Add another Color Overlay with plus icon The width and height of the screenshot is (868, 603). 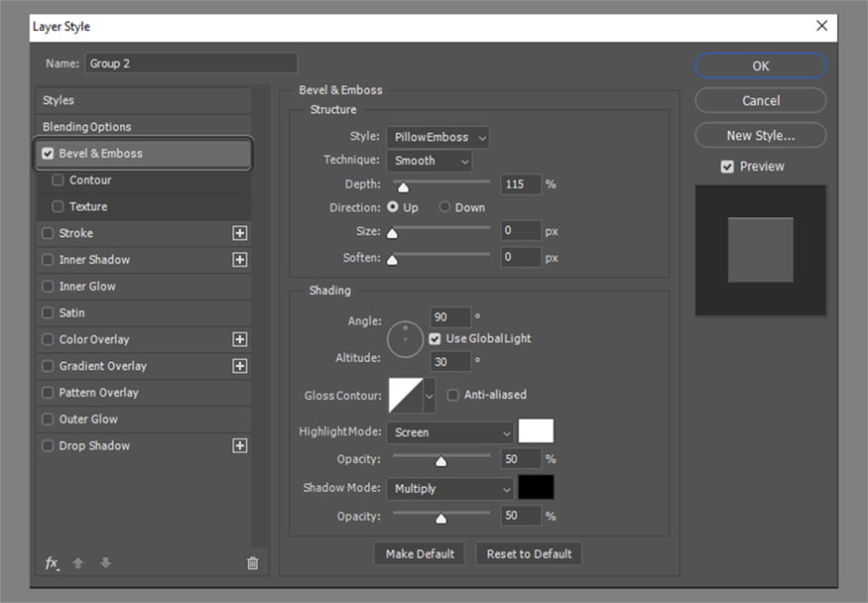pos(240,339)
